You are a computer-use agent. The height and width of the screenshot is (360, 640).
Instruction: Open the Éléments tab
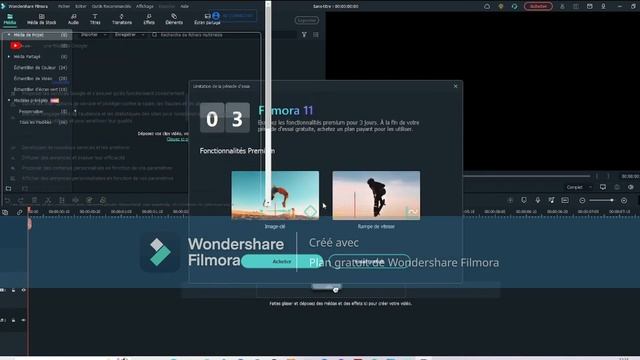(174, 19)
